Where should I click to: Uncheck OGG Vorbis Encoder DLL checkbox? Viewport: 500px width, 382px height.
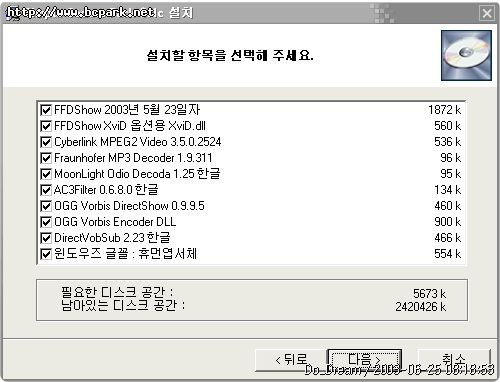click(x=46, y=222)
